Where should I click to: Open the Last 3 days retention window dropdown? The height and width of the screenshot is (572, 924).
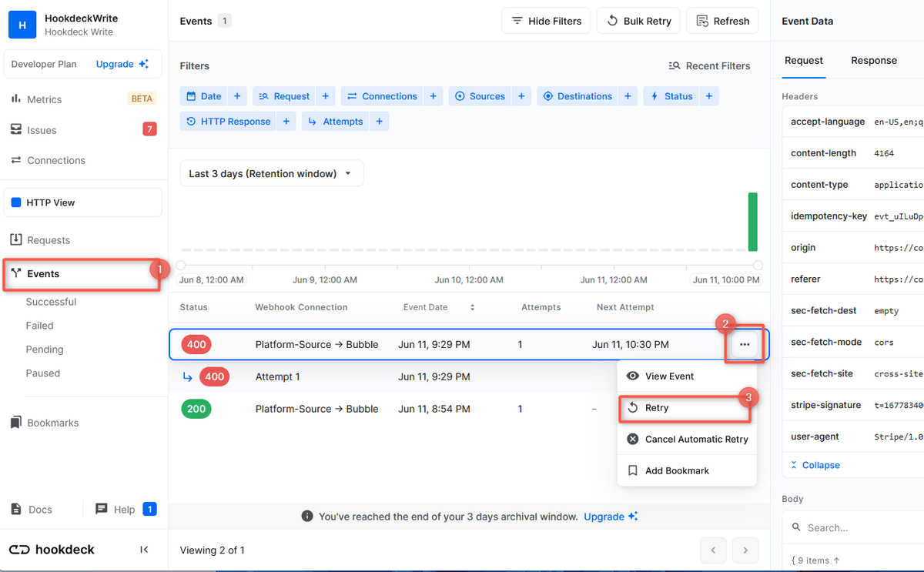[x=271, y=172]
